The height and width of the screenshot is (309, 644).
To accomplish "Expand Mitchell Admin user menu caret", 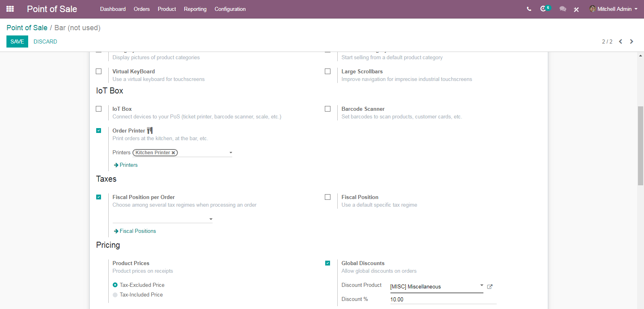I will click(636, 9).
